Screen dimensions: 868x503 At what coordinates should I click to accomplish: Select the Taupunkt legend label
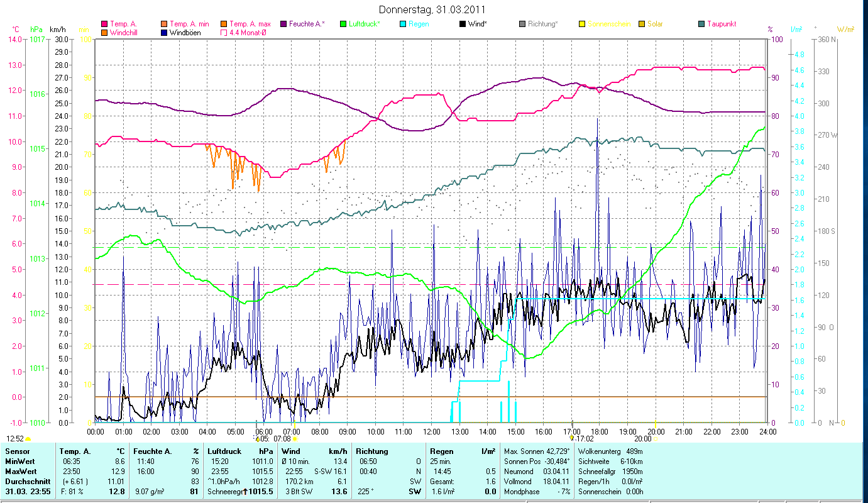[x=721, y=25]
